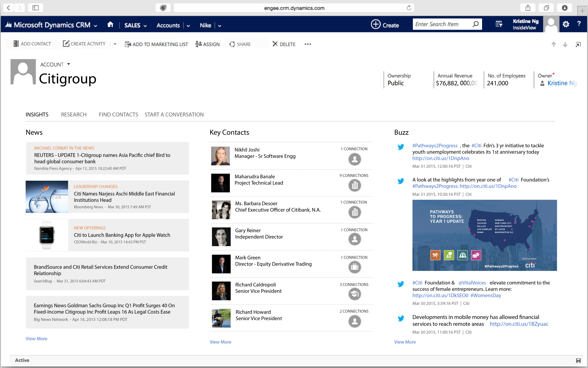Switch to the FIND CONTACTS tab

pos(119,115)
